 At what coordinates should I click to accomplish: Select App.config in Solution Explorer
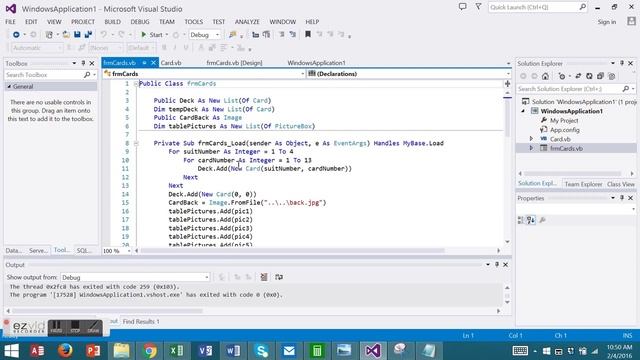pos(564,130)
